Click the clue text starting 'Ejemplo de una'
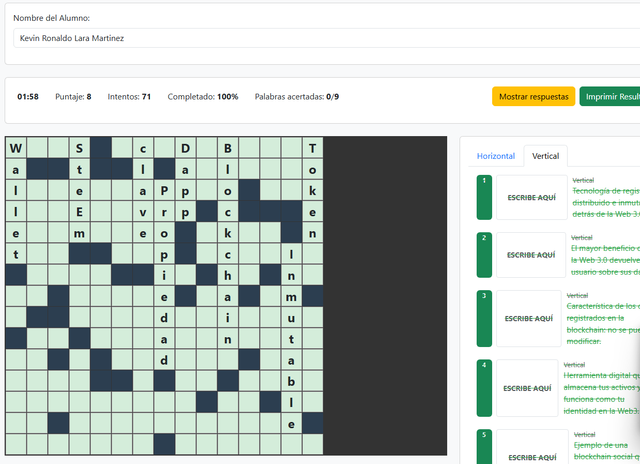The height and width of the screenshot is (464, 640). pos(607,451)
